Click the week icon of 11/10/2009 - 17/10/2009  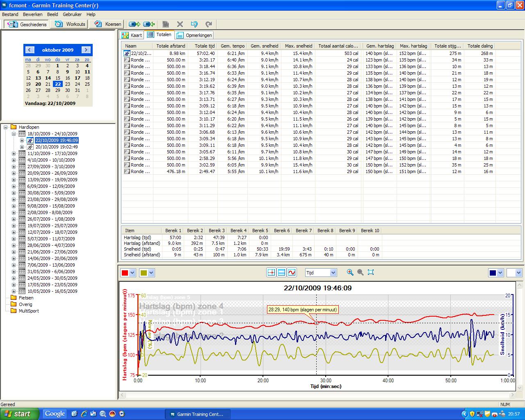tap(22, 153)
